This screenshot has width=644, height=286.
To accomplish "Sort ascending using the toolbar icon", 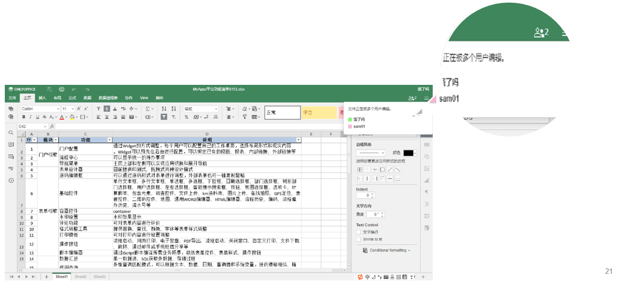I will tap(164, 109).
